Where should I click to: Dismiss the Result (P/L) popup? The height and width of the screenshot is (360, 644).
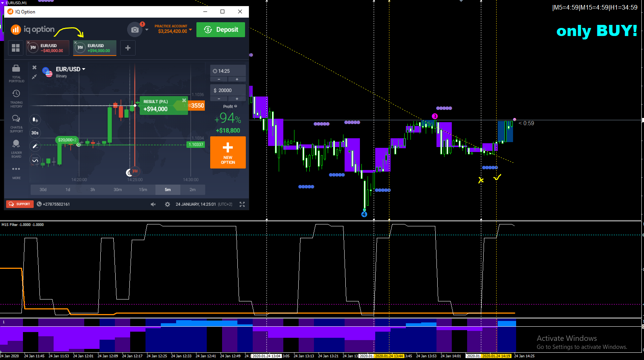[x=184, y=100]
